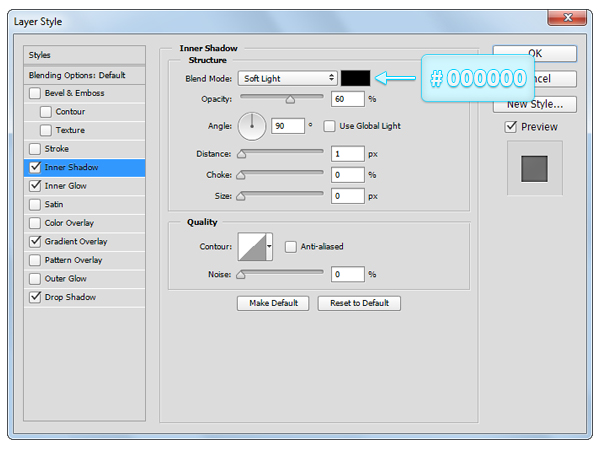Uncheck the Preview checkbox

click(x=511, y=127)
